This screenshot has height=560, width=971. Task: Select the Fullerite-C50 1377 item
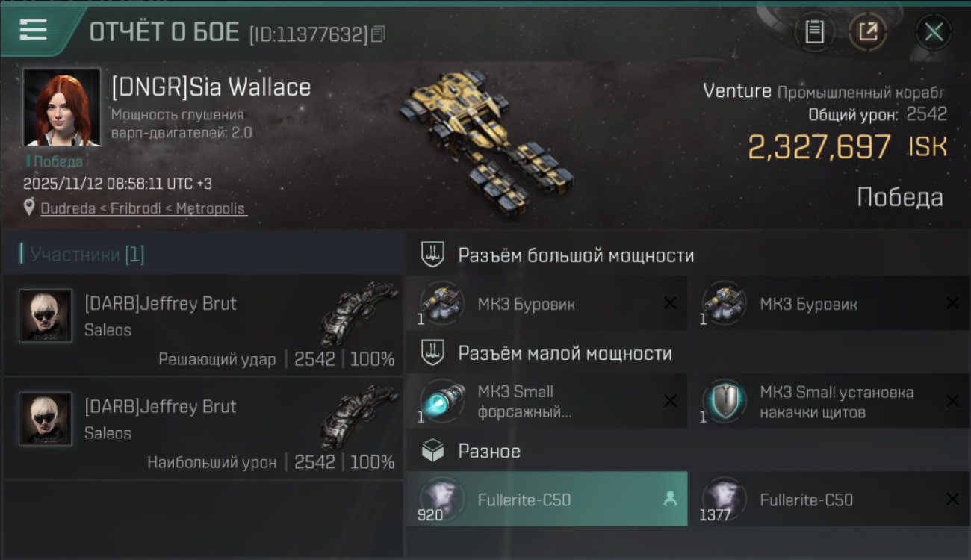829,500
